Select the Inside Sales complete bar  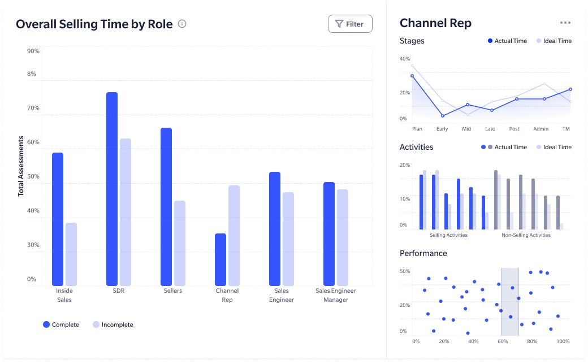point(58,219)
